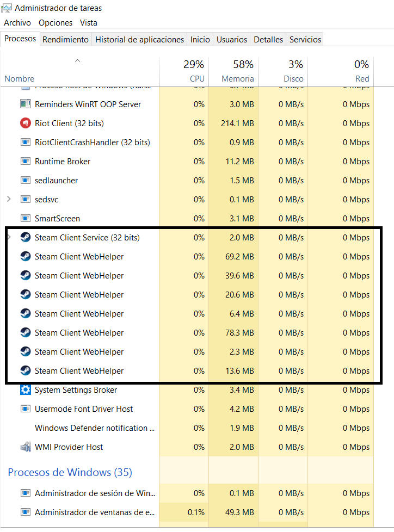Click the 0.1% CPU value
The width and height of the screenshot is (394, 532).
(196, 512)
